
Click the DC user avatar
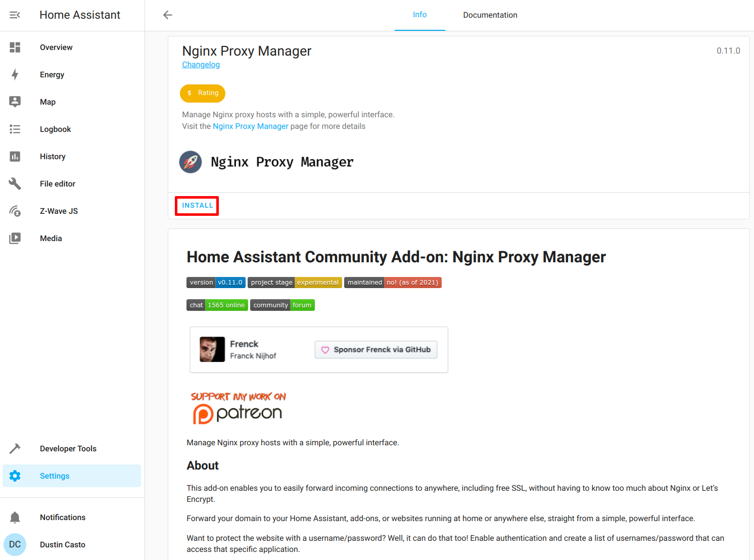[15, 545]
